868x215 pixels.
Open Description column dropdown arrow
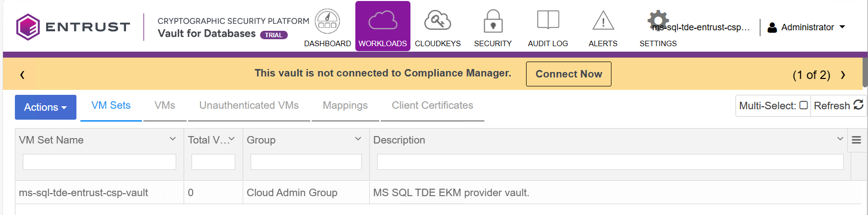point(840,139)
